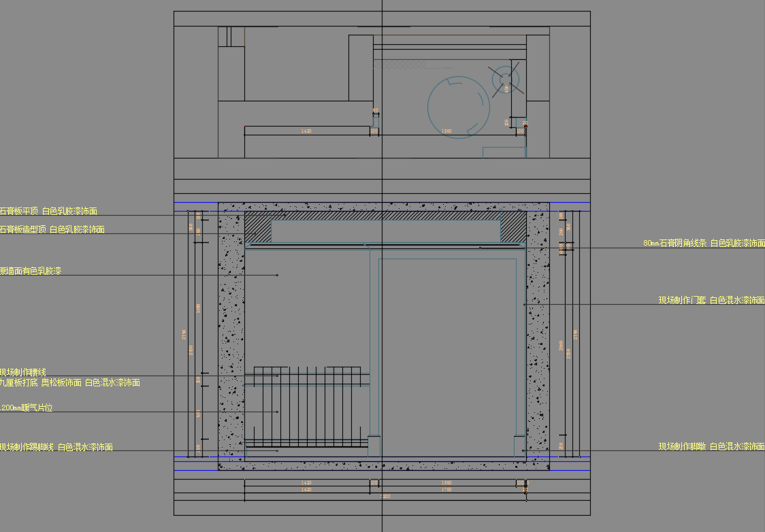Click the hatched ceiling block at upper left
This screenshot has width=765, height=532.
click(257, 227)
